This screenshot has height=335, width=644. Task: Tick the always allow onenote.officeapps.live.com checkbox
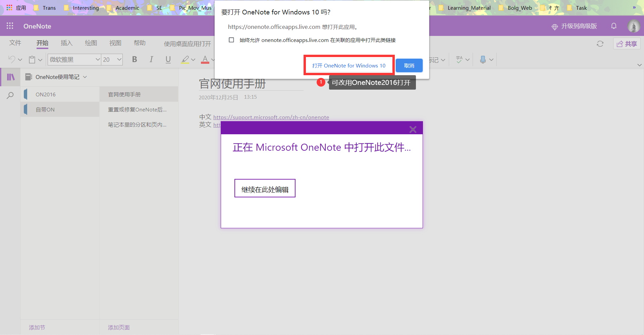[x=231, y=40]
